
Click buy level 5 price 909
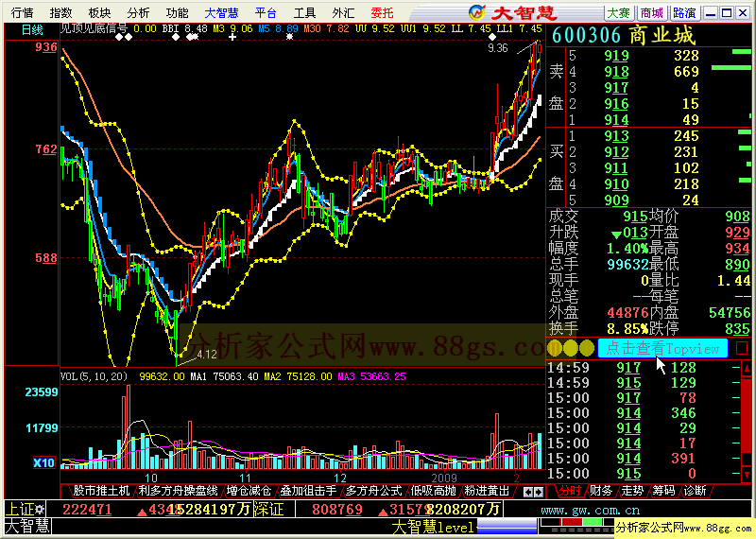616,200
